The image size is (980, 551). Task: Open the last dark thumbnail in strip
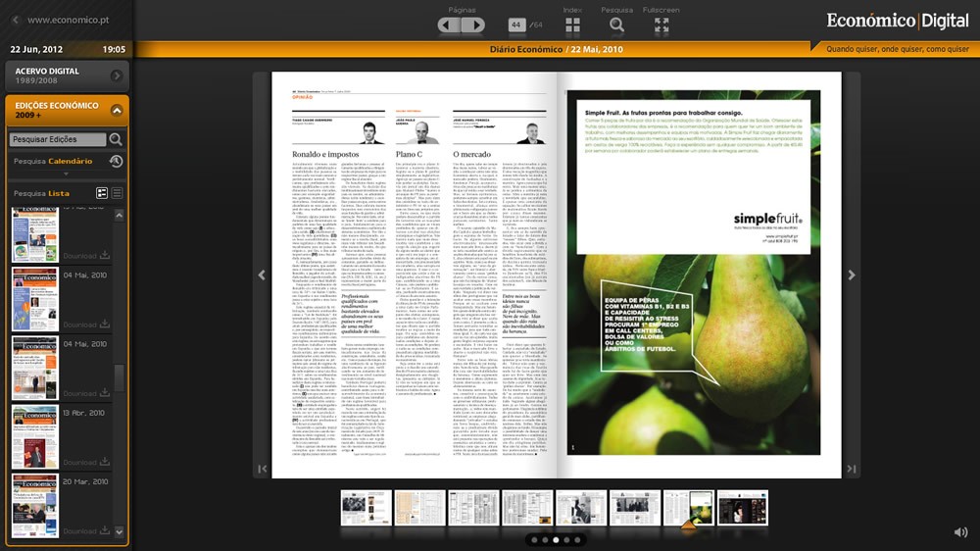[x=743, y=508]
